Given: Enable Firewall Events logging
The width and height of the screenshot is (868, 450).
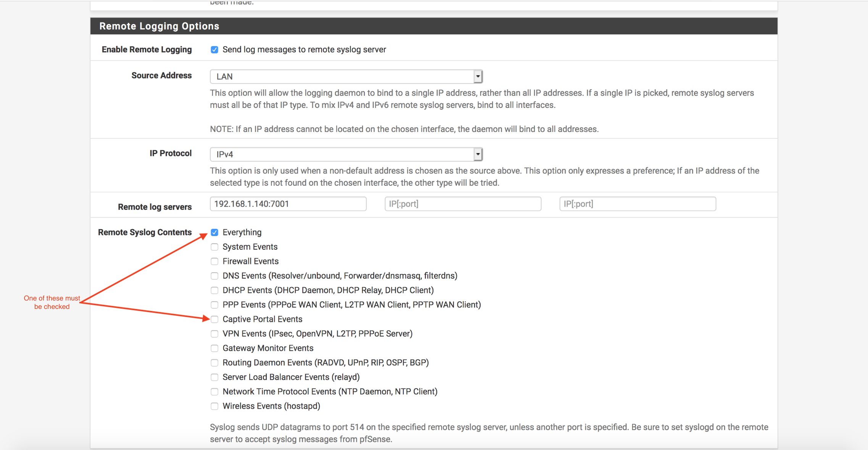Looking at the screenshot, I should 215,261.
